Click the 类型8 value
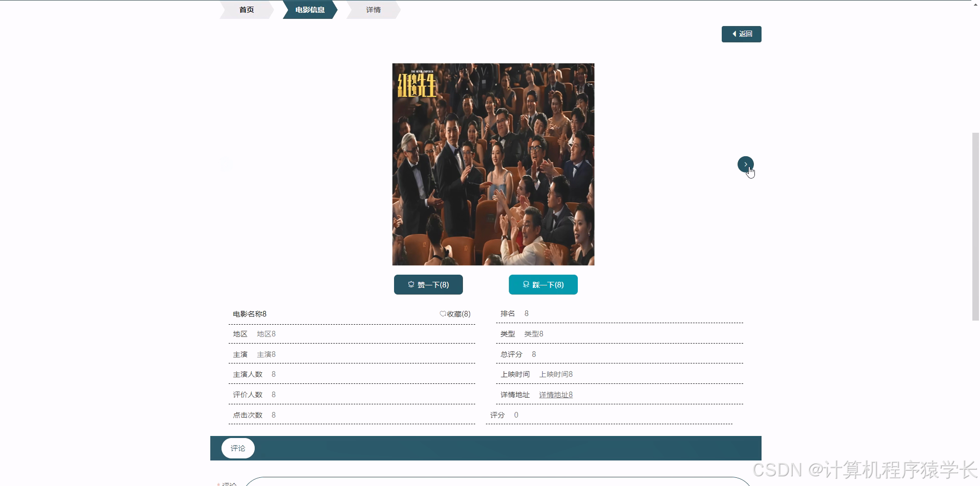Screen dimensions: 980x486 click(x=533, y=334)
